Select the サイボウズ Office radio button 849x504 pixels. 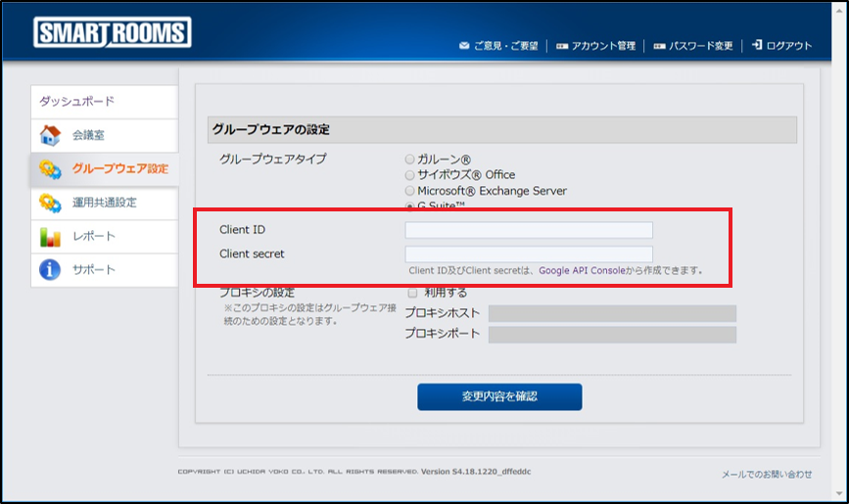pyautogui.click(x=410, y=174)
